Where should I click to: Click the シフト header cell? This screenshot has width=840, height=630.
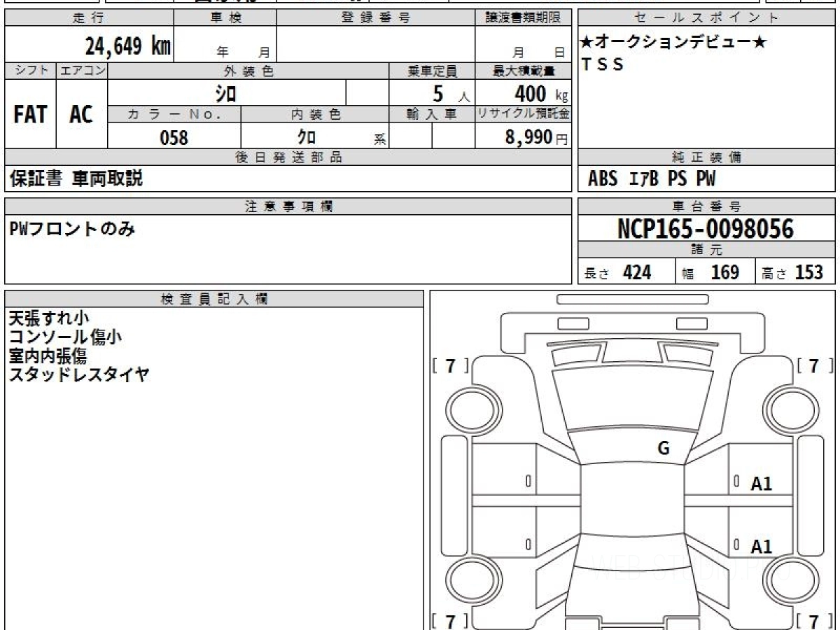click(x=31, y=71)
